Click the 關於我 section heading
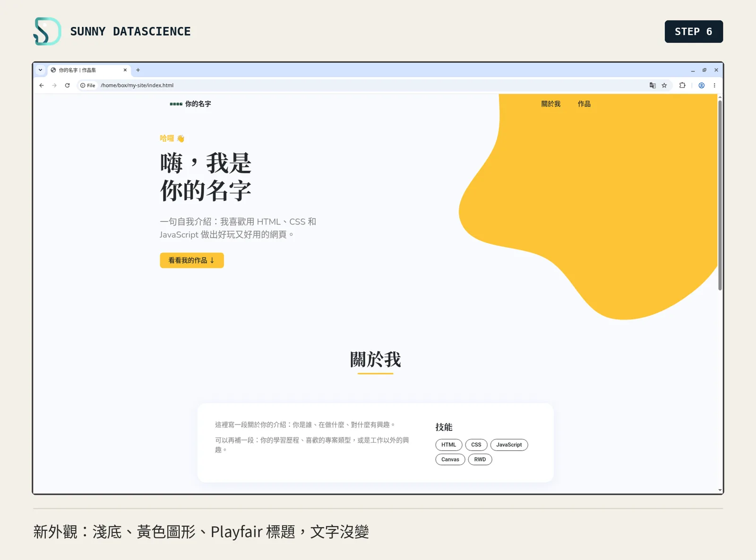Viewport: 756px width, 560px height. coord(375,360)
